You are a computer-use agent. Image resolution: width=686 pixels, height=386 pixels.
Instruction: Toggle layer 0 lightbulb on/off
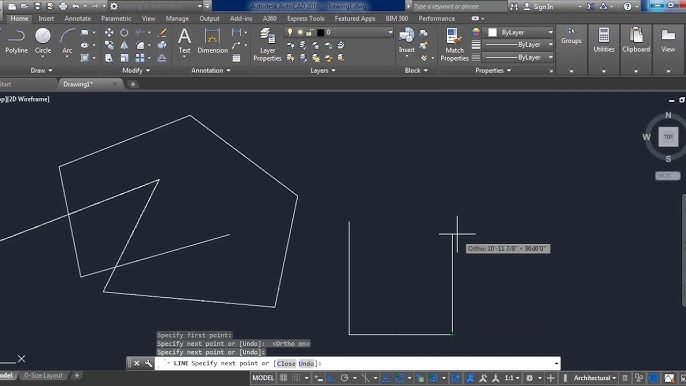click(289, 32)
